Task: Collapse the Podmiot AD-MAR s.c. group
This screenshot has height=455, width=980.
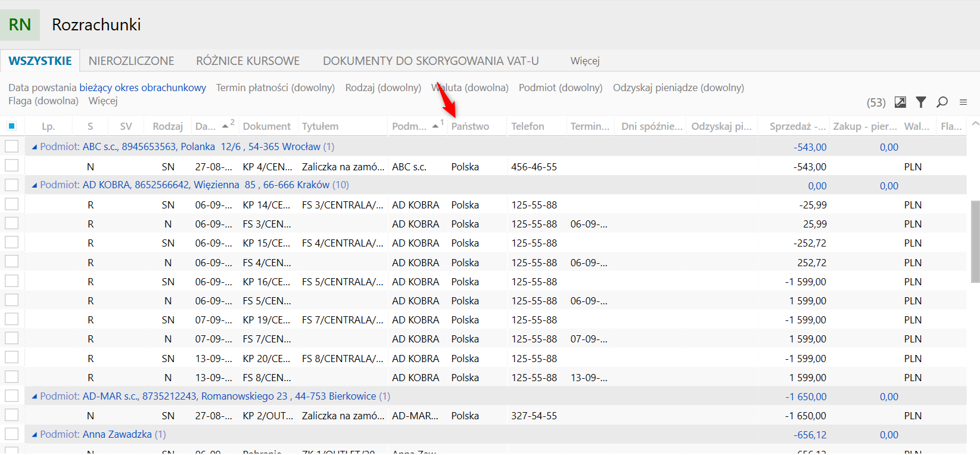Action: [x=35, y=397]
